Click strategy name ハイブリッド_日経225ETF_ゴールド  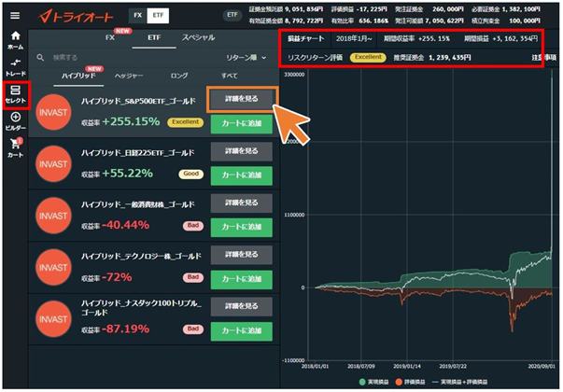138,153
